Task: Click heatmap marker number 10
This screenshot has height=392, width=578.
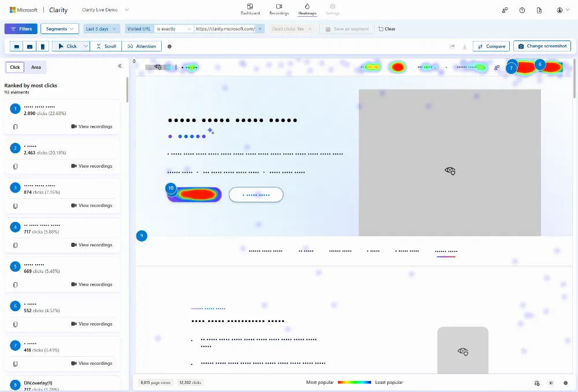Action: click(171, 188)
